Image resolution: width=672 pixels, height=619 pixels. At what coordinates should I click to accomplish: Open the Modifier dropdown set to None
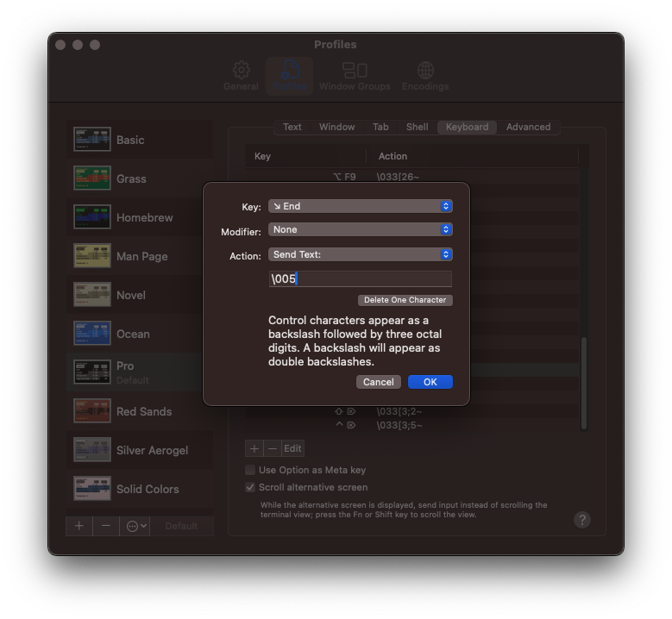(360, 229)
